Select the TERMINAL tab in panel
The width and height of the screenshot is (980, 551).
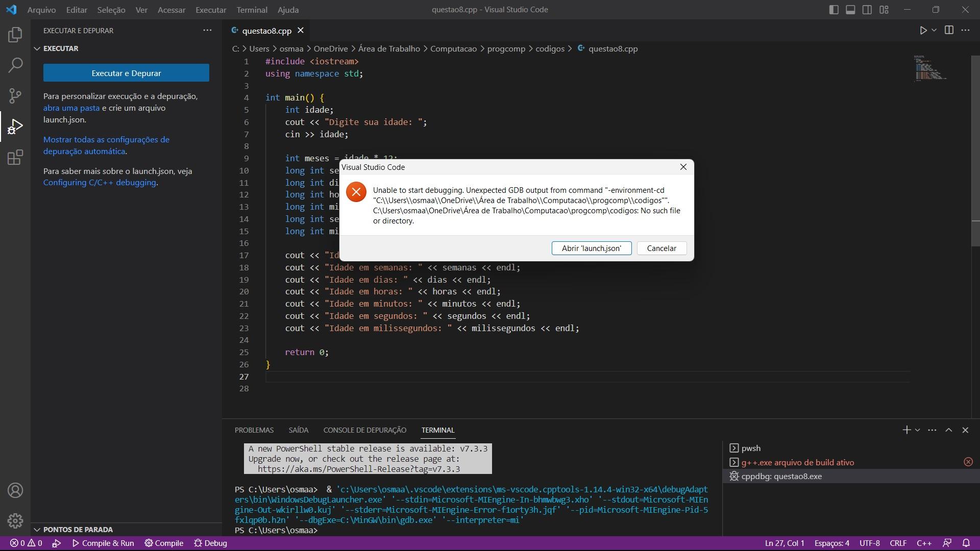[437, 430]
